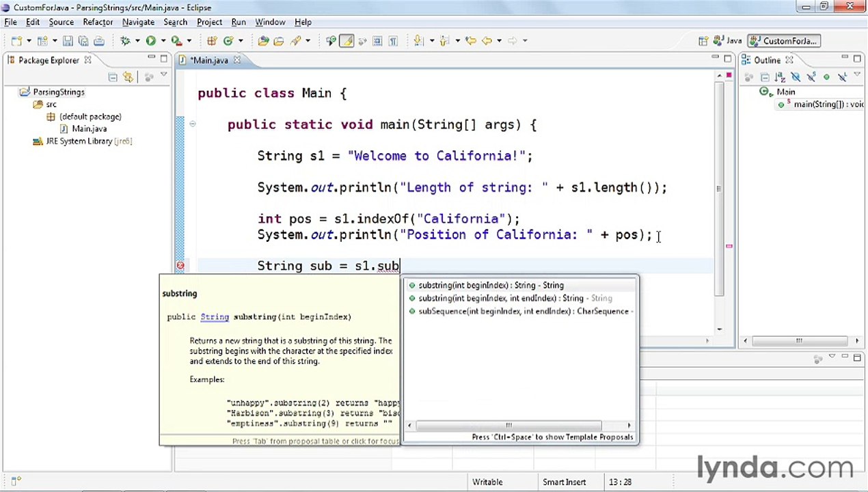Click the Print toolbar icon

pyautogui.click(x=99, y=41)
